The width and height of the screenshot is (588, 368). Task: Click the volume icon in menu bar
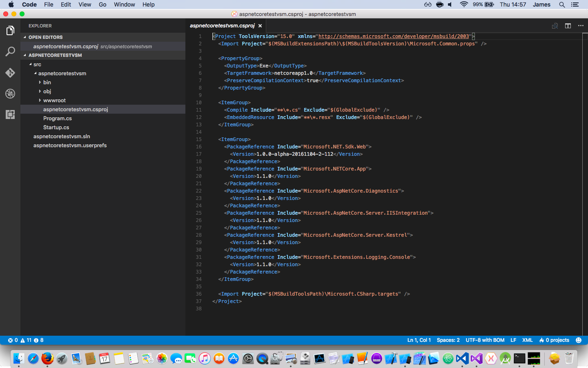(x=450, y=4)
